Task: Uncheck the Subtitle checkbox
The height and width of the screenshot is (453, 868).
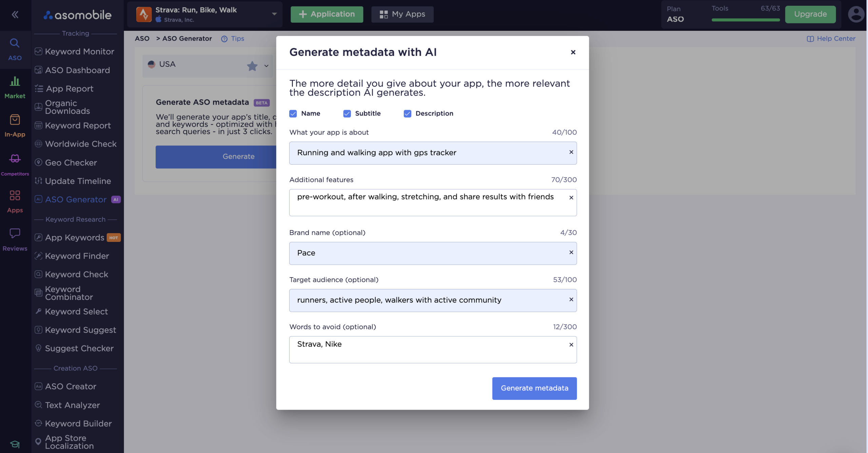Action: 347,114
